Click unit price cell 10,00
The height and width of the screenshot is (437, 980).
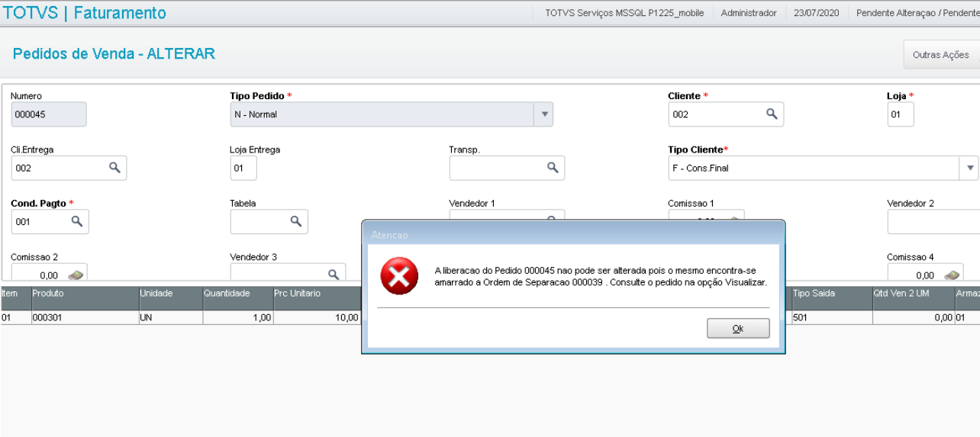pyautogui.click(x=317, y=317)
